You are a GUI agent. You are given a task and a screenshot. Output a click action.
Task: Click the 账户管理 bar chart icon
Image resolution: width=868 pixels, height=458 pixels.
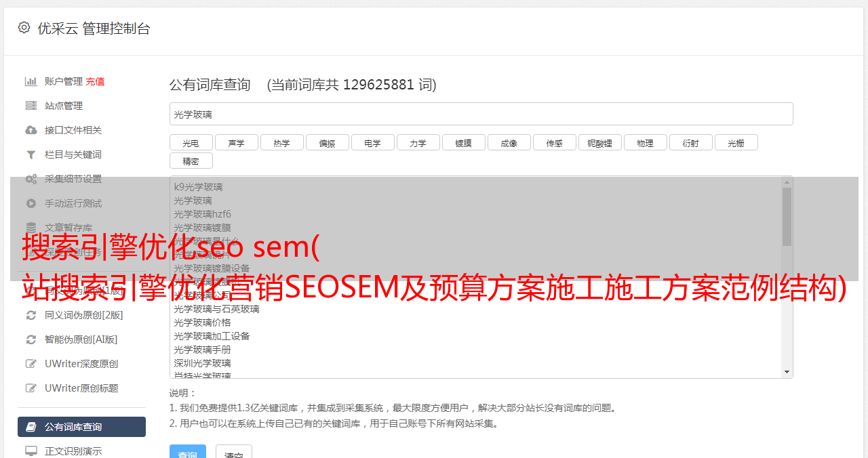coord(31,81)
